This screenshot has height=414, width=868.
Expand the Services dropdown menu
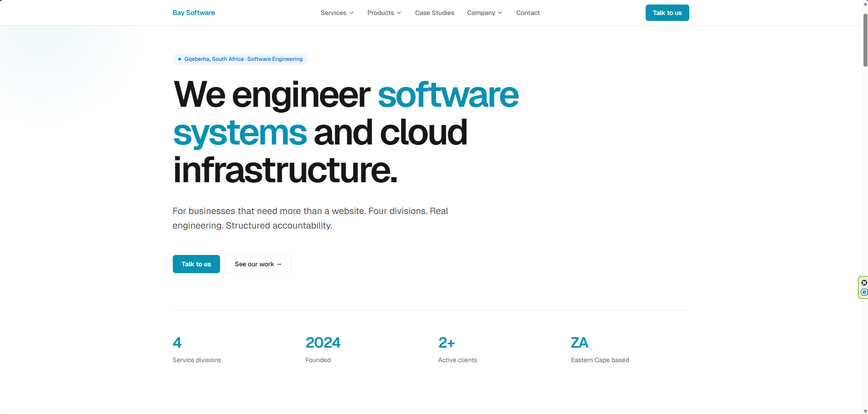337,13
